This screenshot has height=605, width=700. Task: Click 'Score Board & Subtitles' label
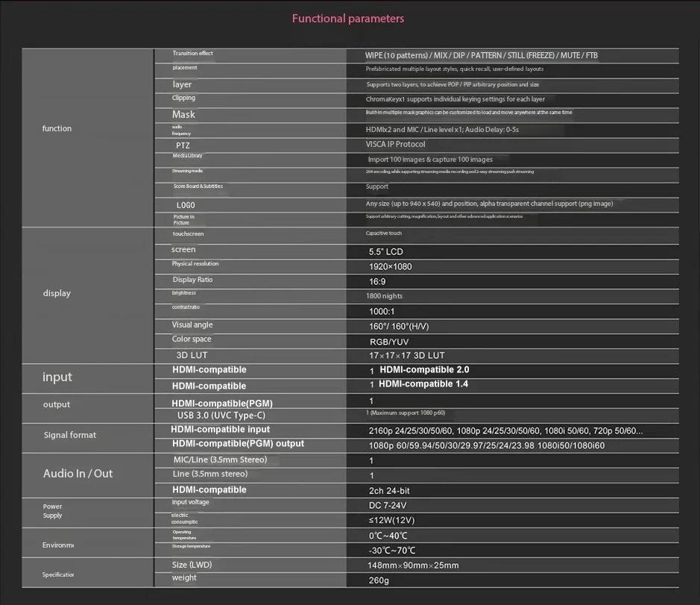pyautogui.click(x=198, y=186)
